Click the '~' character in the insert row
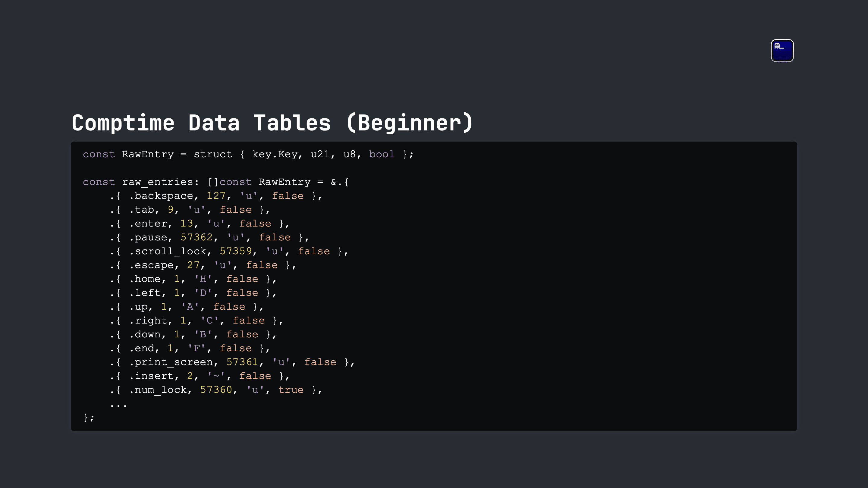Viewport: 868px width, 488px height. point(216,376)
